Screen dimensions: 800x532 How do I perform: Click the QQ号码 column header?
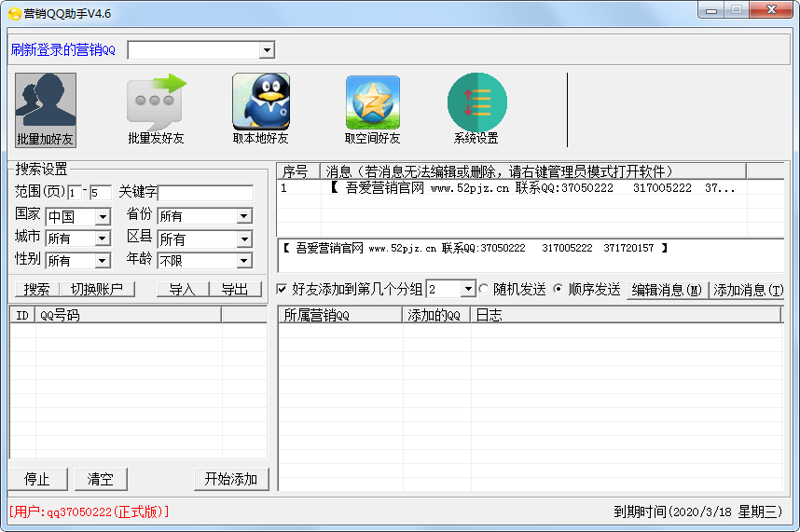tap(128, 315)
